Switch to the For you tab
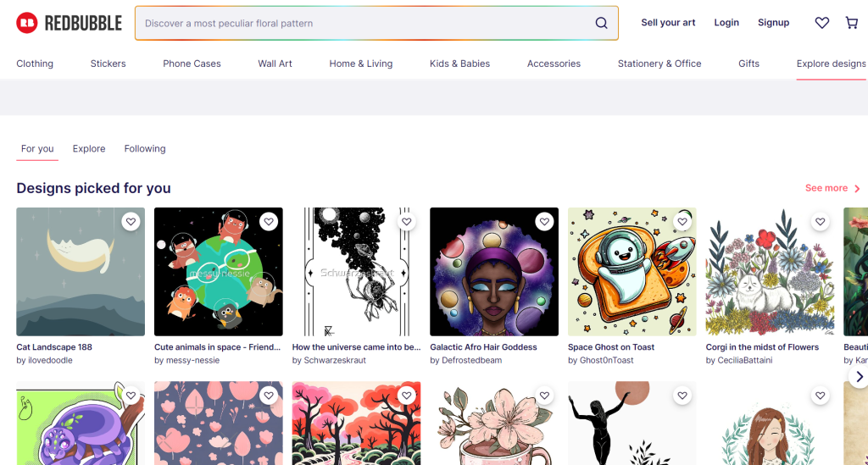This screenshot has width=868, height=465. [37, 149]
